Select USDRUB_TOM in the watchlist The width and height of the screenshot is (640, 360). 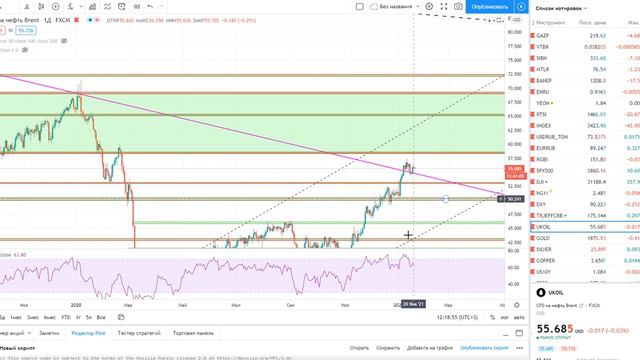pos(585,137)
